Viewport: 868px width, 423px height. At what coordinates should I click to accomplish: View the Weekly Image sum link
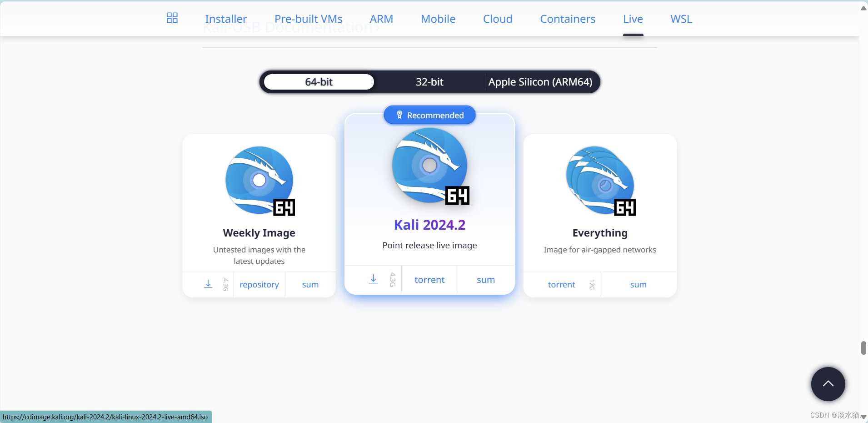(310, 284)
